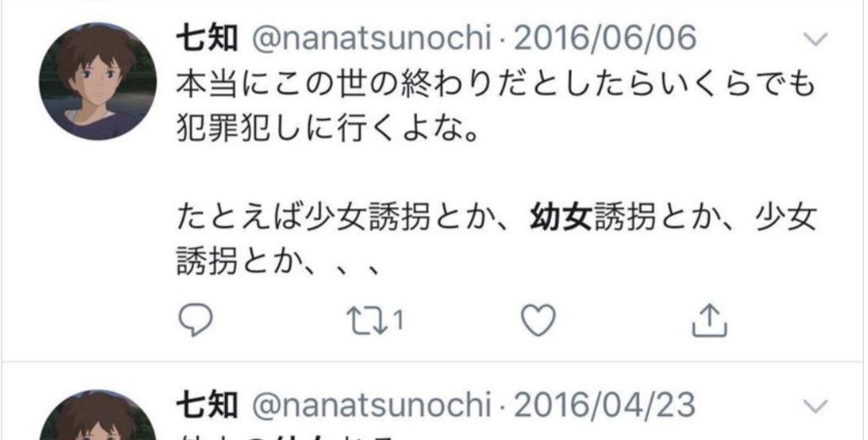Visit the @nanatsunochi handle on the second tweet

(372, 405)
